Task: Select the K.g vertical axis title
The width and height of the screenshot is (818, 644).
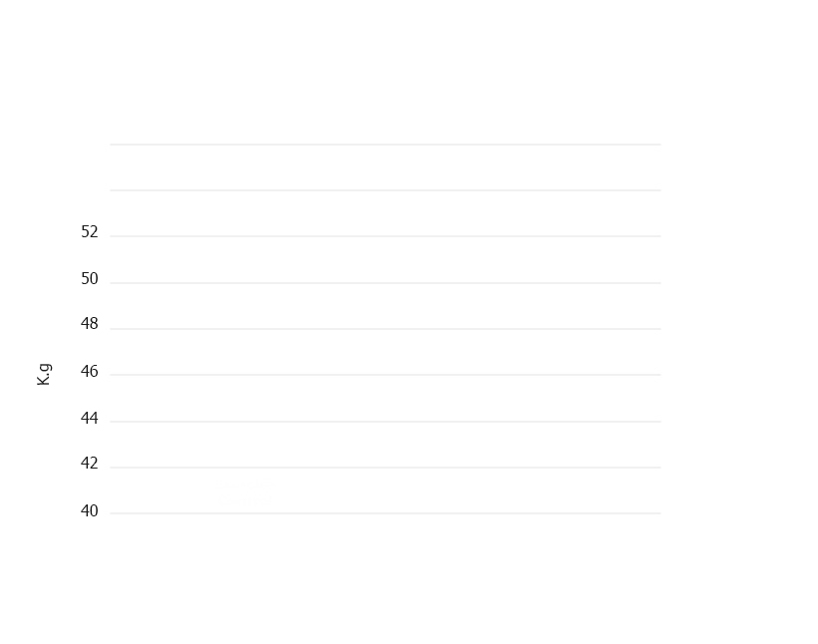Action: click(44, 375)
